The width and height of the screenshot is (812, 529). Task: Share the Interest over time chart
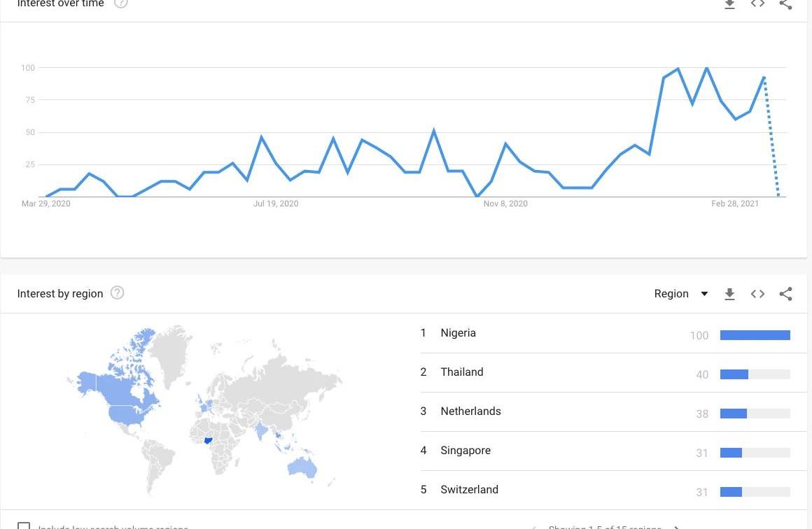tap(785, 4)
